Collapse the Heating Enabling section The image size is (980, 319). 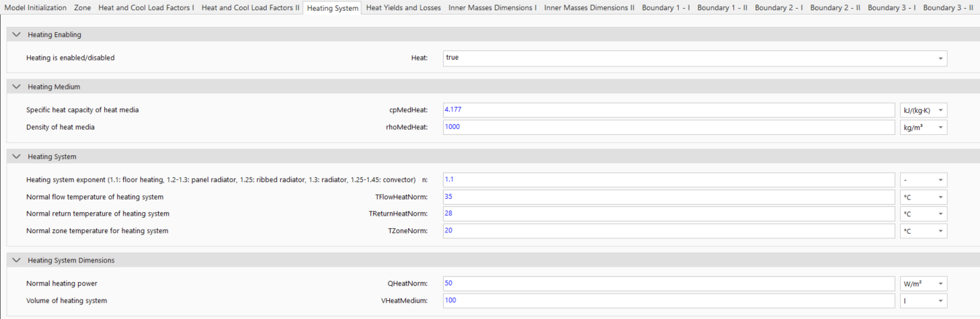[x=17, y=34]
